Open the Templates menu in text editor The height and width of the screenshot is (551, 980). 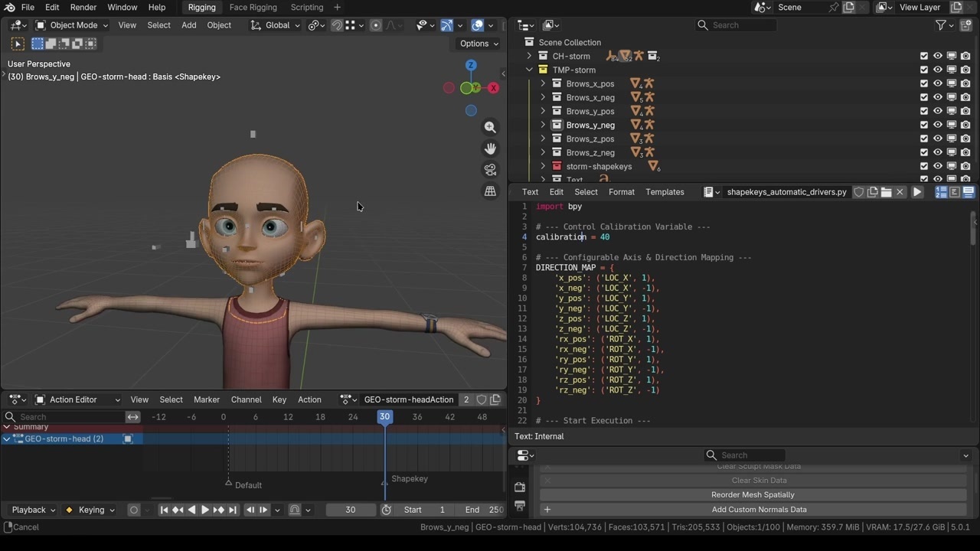pos(665,192)
